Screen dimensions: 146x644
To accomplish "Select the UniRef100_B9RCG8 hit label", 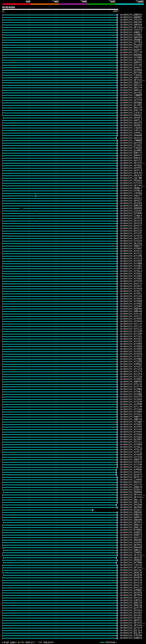I will pyautogui.click(x=131, y=206).
